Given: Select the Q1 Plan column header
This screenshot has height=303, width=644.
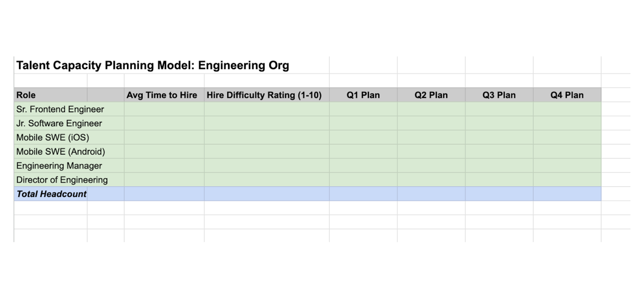Looking at the screenshot, I should click(x=363, y=95).
